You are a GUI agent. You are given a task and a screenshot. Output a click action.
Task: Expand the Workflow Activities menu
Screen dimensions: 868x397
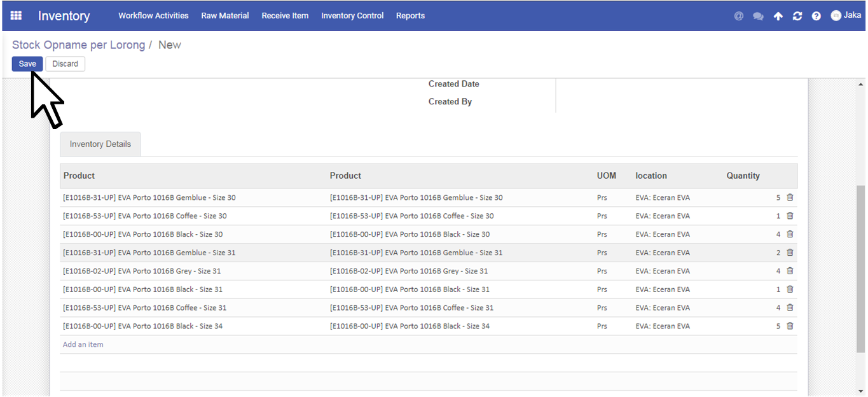point(153,16)
